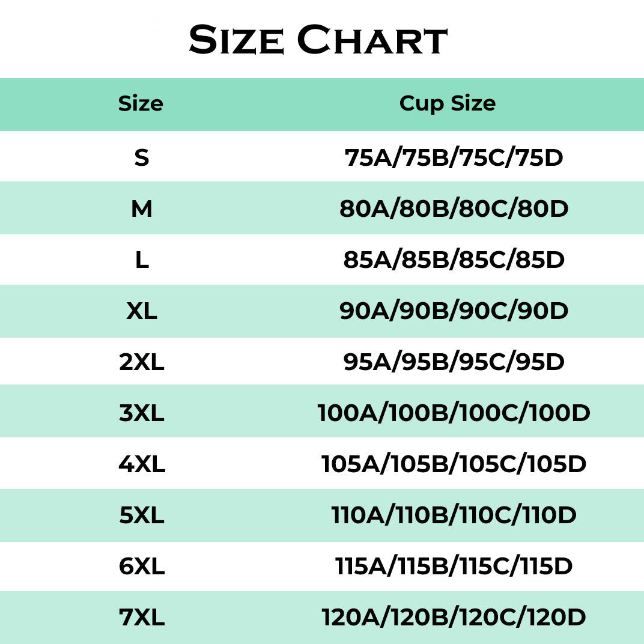Select the 3XL size cell
The width and height of the screenshot is (644, 644).
(141, 413)
